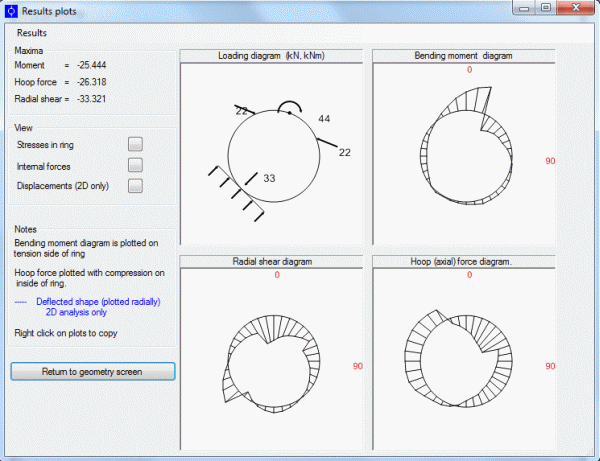Maximize the Results plots window
Image resolution: width=600 pixels, height=461 pixels.
point(546,8)
